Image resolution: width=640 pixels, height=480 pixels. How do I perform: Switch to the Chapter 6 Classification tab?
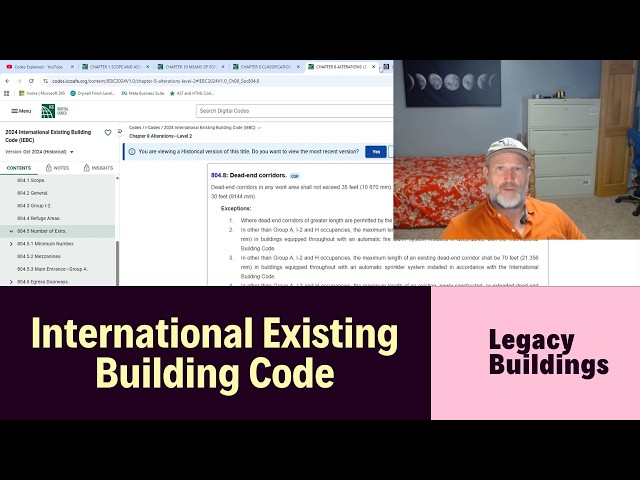265,67
